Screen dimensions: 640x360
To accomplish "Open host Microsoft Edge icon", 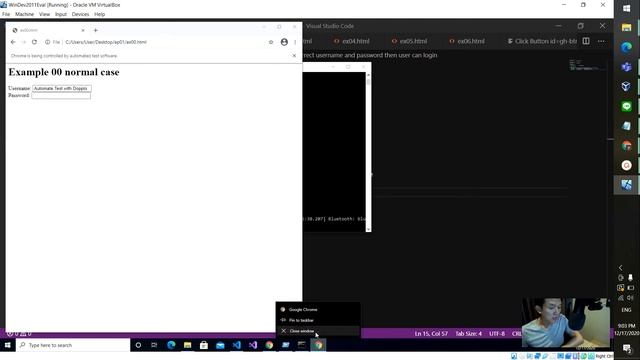I will (627, 47).
